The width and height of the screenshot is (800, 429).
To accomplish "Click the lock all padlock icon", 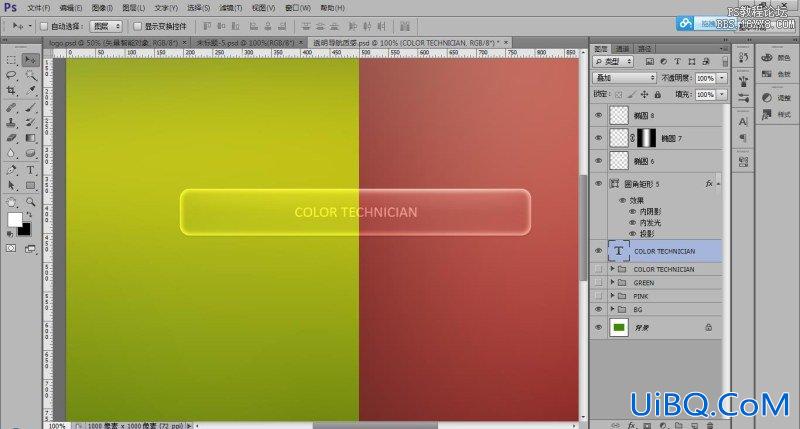I will (658, 94).
